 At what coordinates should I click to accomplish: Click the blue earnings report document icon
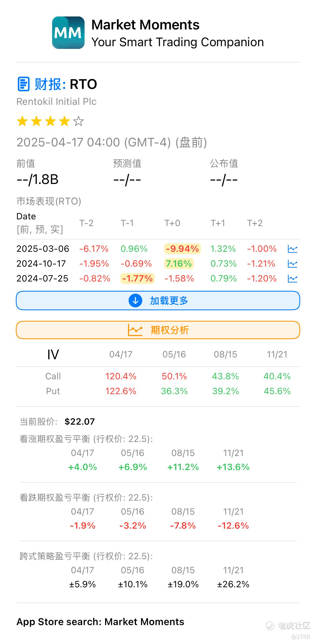tap(23, 84)
